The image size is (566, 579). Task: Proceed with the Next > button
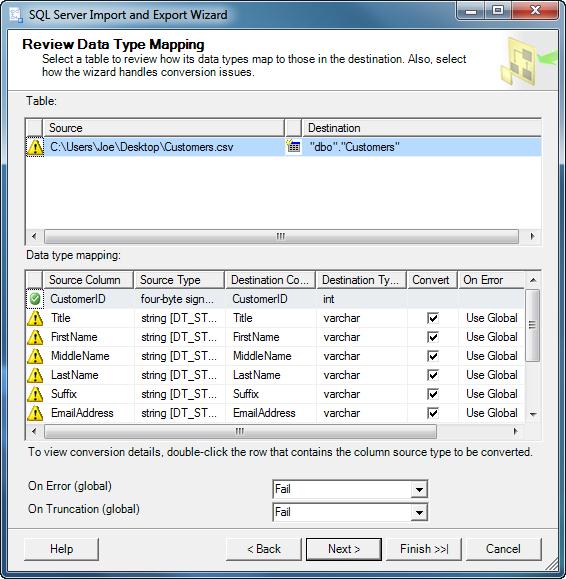tap(344, 549)
